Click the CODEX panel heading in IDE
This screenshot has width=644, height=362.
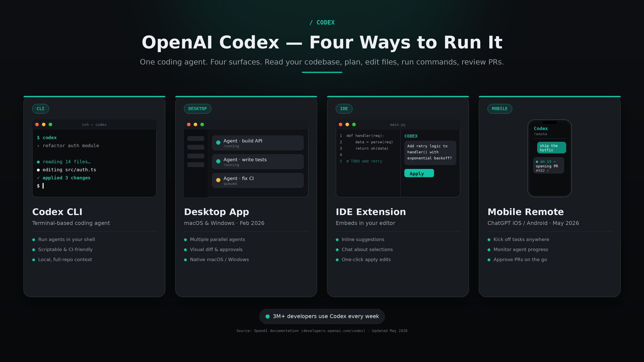pos(411,136)
